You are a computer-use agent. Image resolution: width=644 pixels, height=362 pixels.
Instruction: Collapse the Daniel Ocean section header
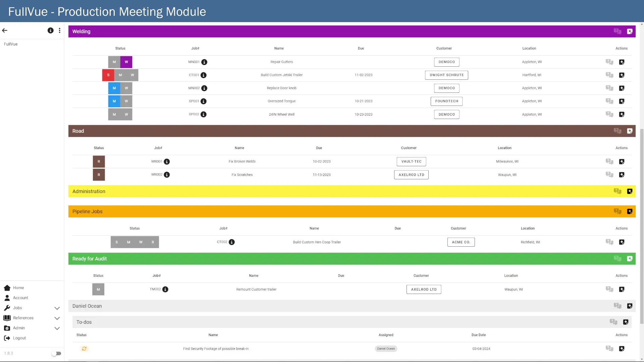point(352,306)
